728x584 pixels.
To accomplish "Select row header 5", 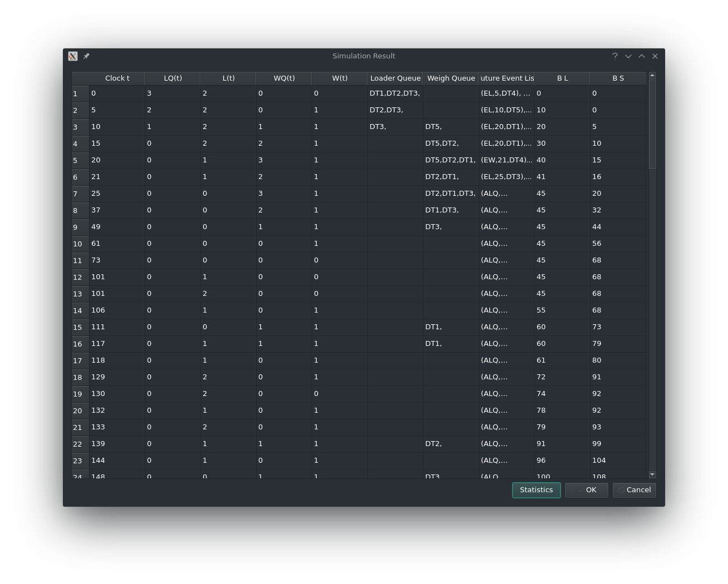I will pos(80,160).
